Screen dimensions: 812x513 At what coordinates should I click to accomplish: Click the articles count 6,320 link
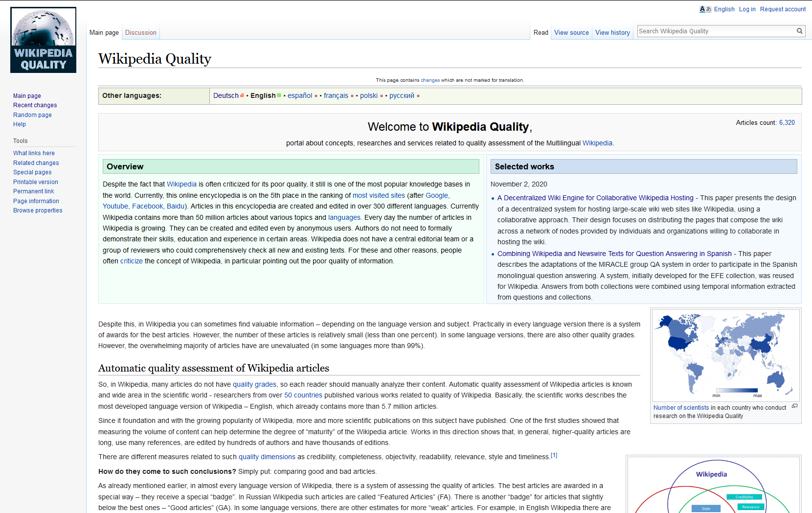click(x=787, y=123)
